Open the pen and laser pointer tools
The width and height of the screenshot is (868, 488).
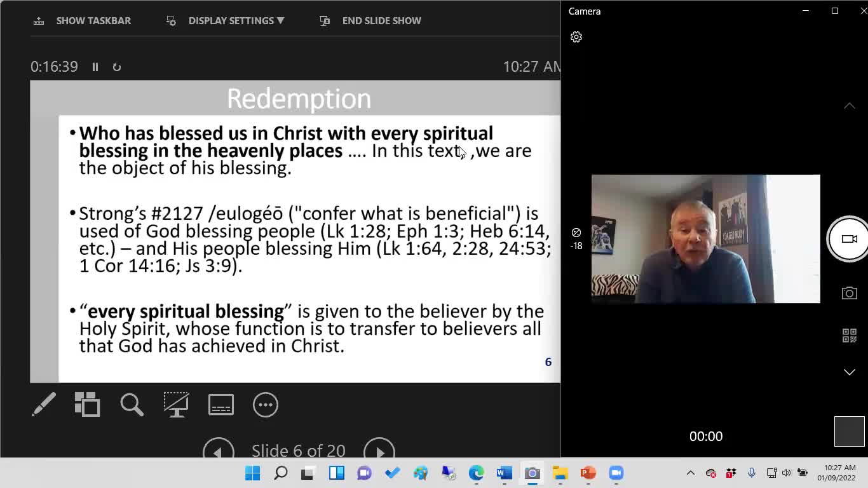click(x=44, y=405)
